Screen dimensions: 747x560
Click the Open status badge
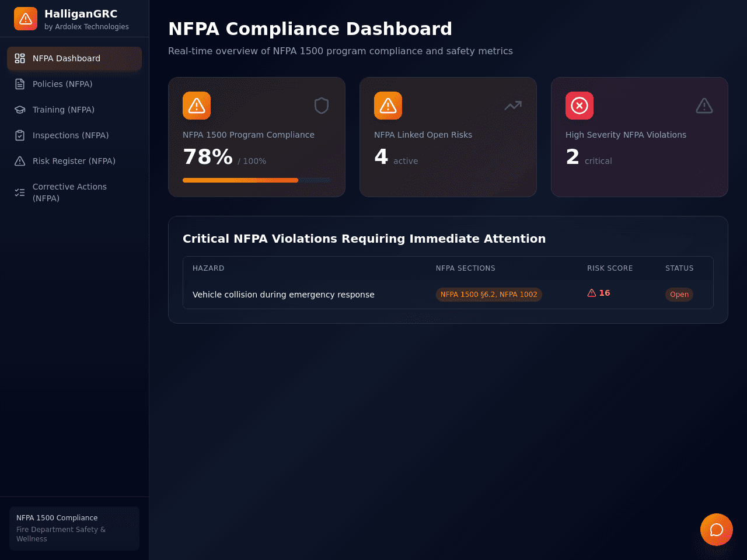679,295
